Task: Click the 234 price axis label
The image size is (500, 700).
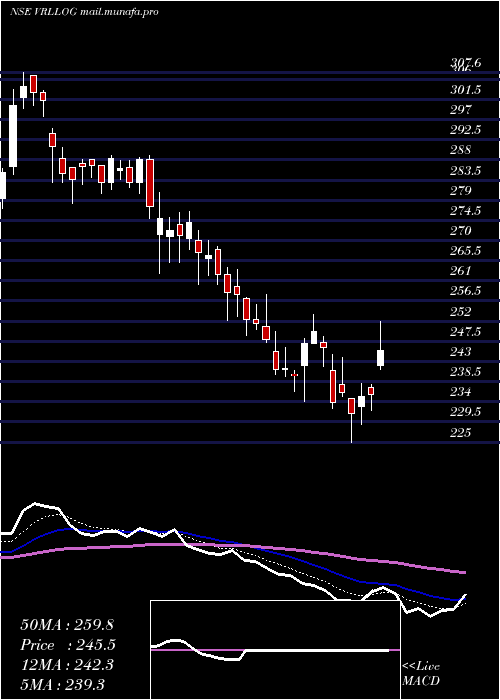Action: click(x=460, y=392)
